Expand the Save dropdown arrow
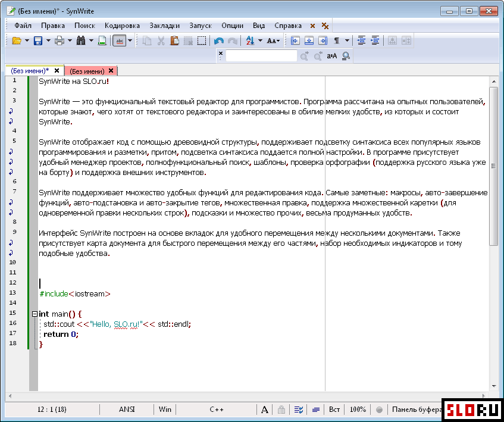 coord(48,41)
